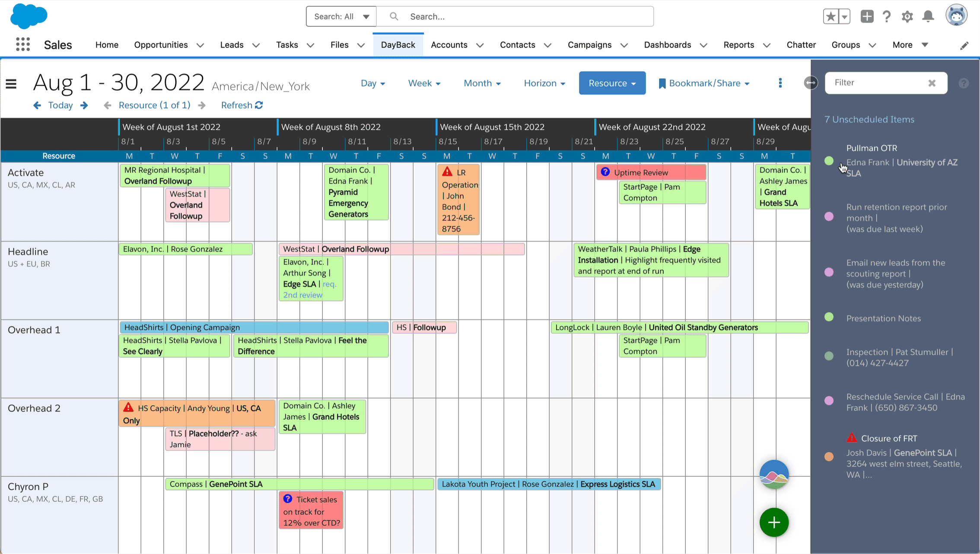Go to the Home tab
Screen dimensions: 980x554
click(x=107, y=45)
